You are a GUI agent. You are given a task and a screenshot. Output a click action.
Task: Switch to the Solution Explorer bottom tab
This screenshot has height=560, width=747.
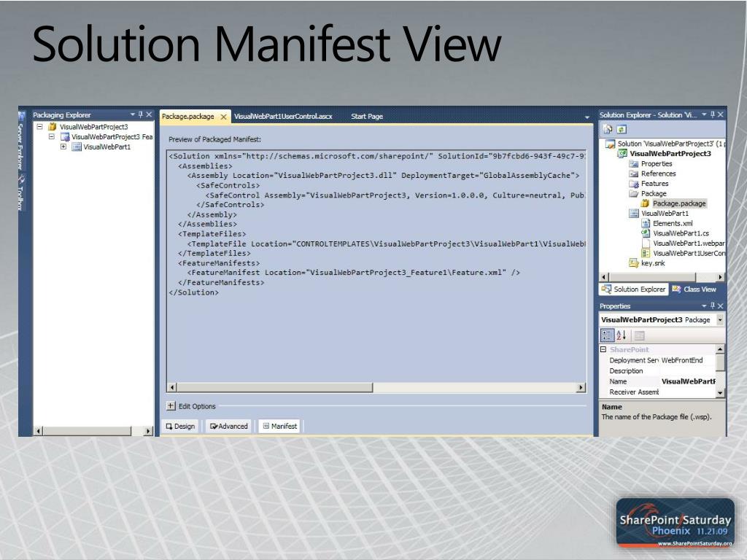(x=634, y=289)
